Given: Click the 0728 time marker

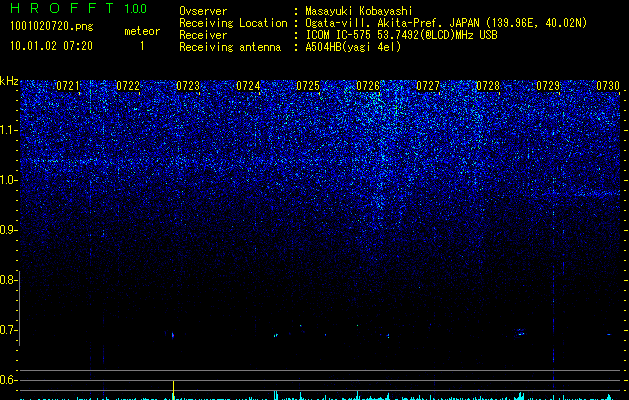Looking at the screenshot, I should point(488,86).
